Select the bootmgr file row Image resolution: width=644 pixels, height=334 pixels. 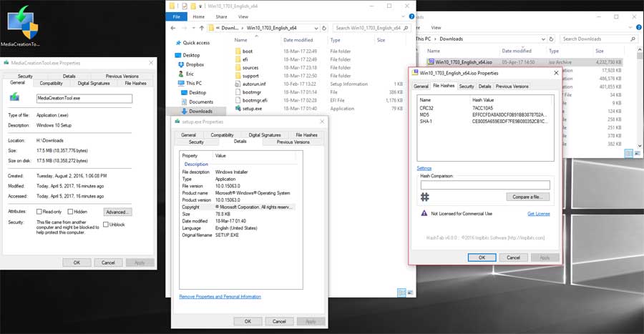pyautogui.click(x=318, y=92)
